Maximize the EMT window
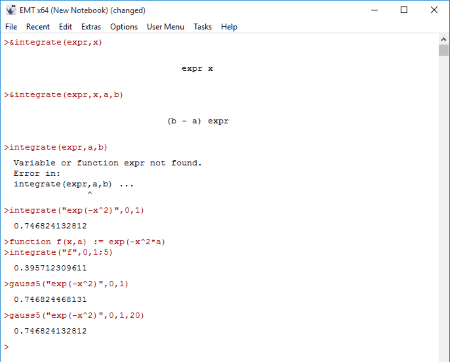 [404, 10]
